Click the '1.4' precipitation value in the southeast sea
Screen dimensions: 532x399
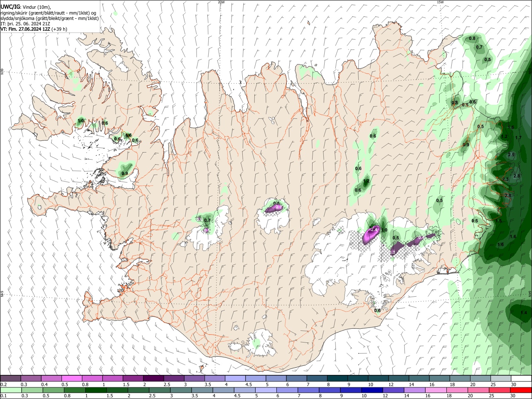click(x=524, y=313)
